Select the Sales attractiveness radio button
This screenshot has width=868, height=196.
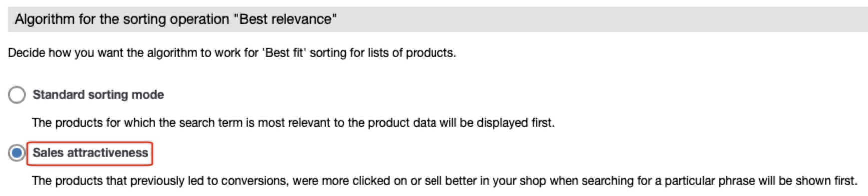[x=17, y=153]
